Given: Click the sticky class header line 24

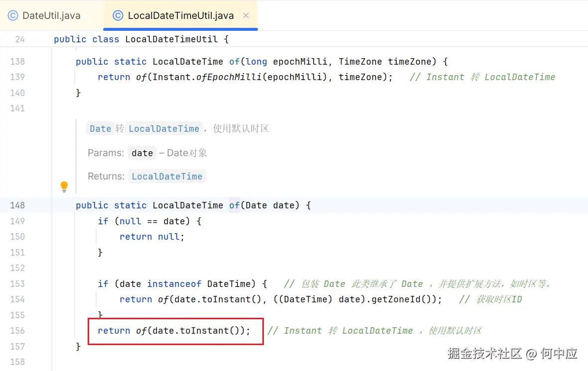Looking at the screenshot, I should coord(294,39).
